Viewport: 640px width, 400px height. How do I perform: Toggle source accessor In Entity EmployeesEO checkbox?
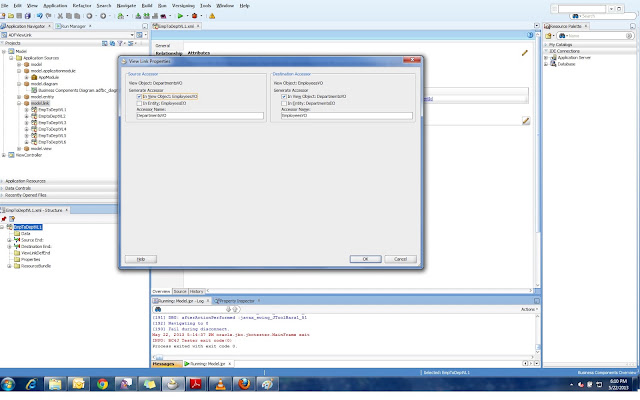click(x=139, y=104)
